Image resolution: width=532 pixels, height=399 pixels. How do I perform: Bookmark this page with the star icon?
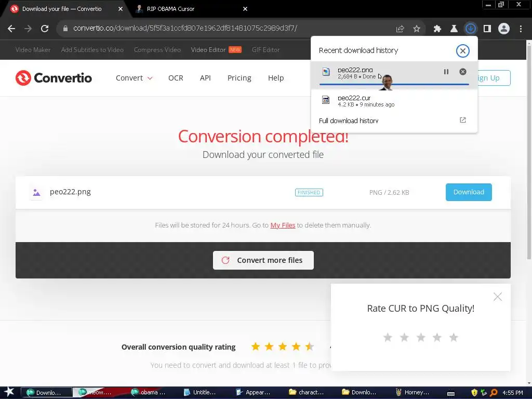(417, 29)
